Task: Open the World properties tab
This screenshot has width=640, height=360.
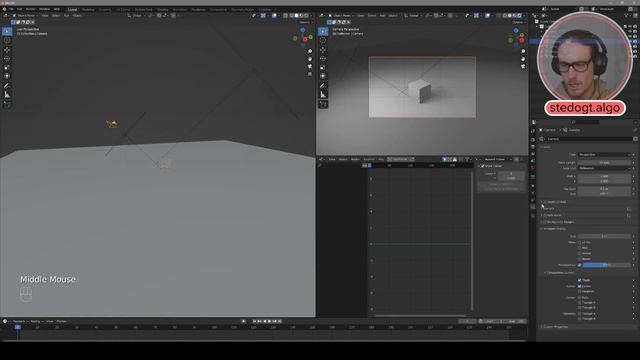Action: tap(533, 168)
